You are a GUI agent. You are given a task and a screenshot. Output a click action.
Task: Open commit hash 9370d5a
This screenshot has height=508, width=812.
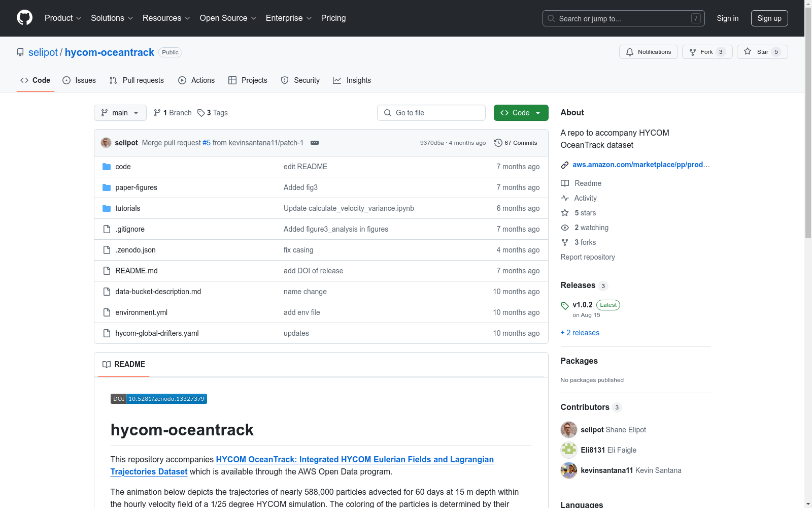click(x=432, y=143)
